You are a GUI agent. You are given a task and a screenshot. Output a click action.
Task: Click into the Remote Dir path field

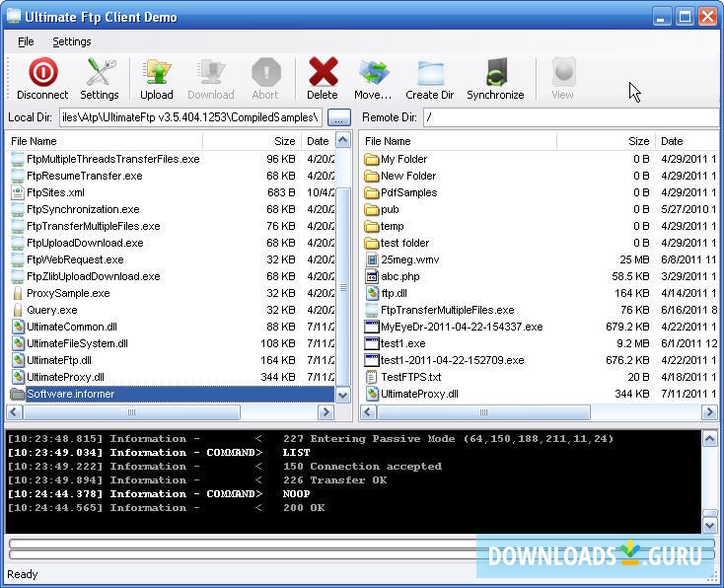pyautogui.click(x=572, y=117)
